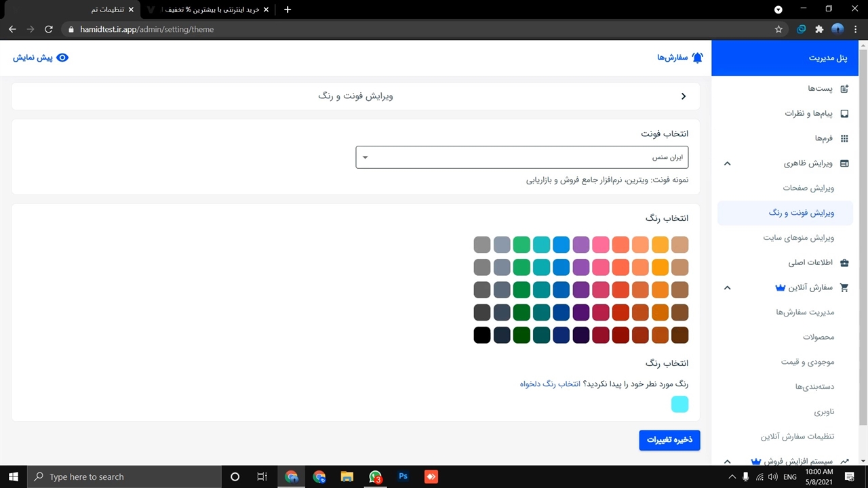The width and height of the screenshot is (868, 488).
Task: Click the browser extensions puzzle icon
Action: [x=819, y=29]
